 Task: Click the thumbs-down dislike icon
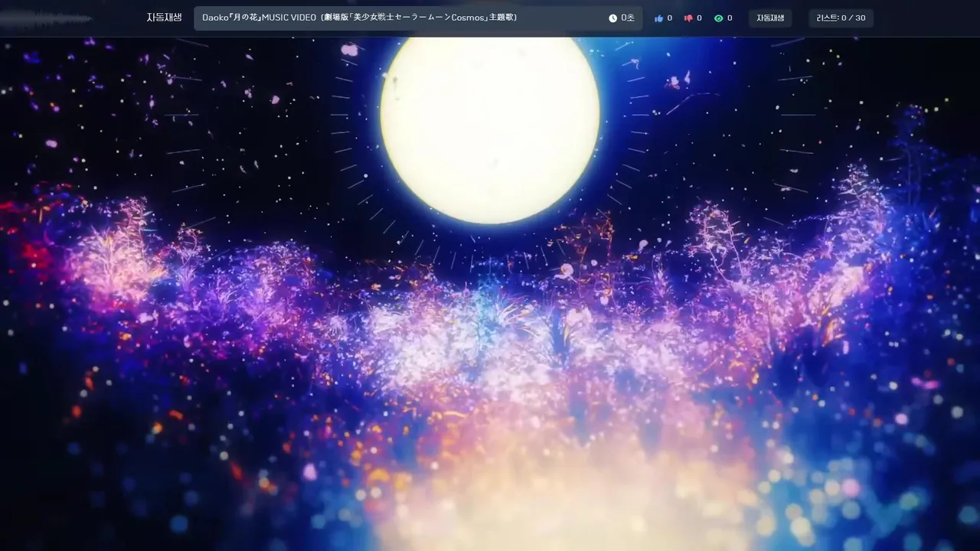688,18
